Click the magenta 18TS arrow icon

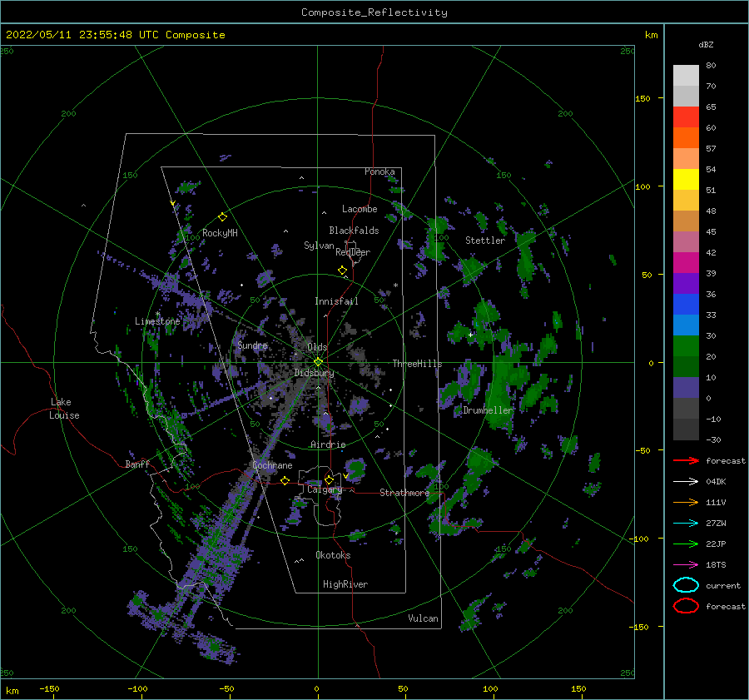[x=686, y=565]
